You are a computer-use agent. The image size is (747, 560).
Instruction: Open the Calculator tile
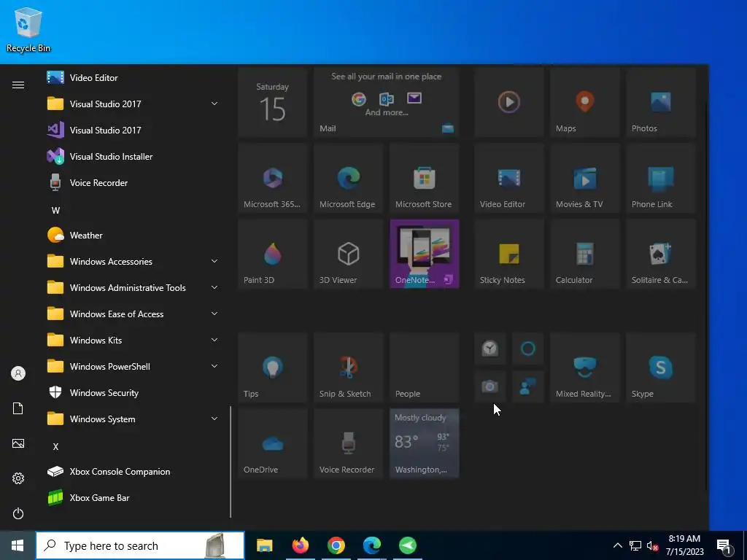584,254
